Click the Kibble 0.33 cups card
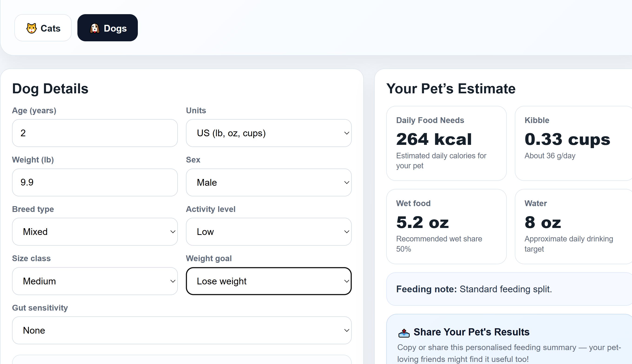The image size is (632, 364). coord(573,143)
